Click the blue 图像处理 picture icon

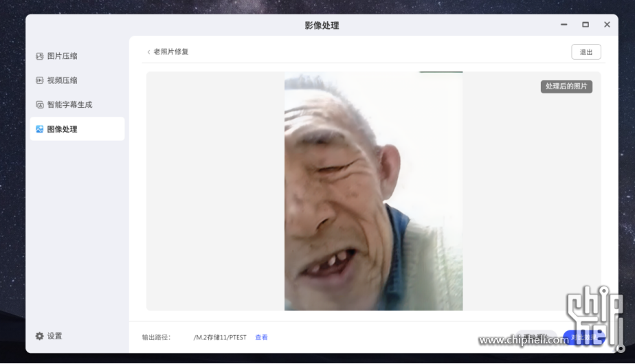pos(39,129)
